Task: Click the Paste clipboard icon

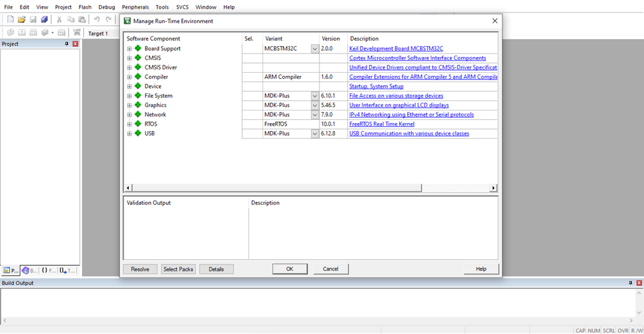Action: pyautogui.click(x=82, y=19)
